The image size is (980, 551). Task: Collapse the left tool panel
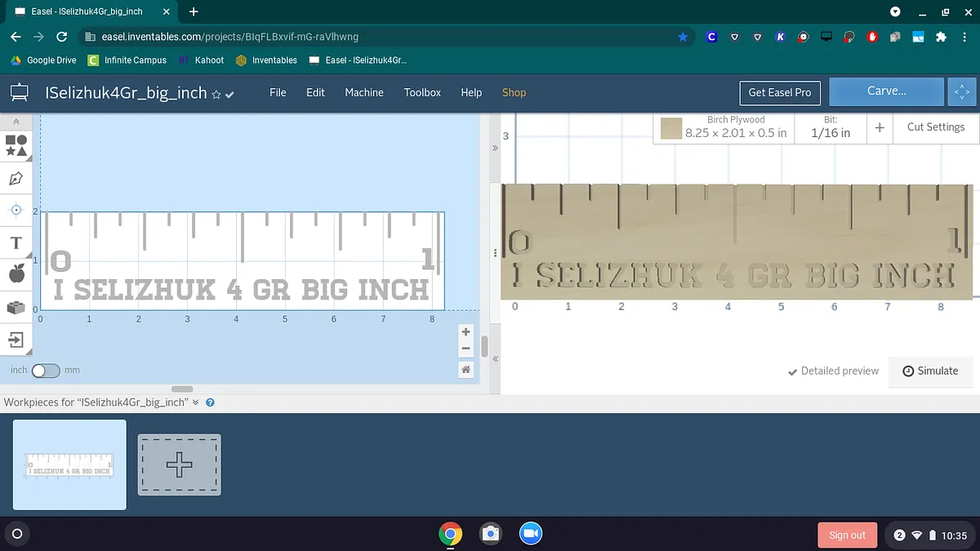16,121
